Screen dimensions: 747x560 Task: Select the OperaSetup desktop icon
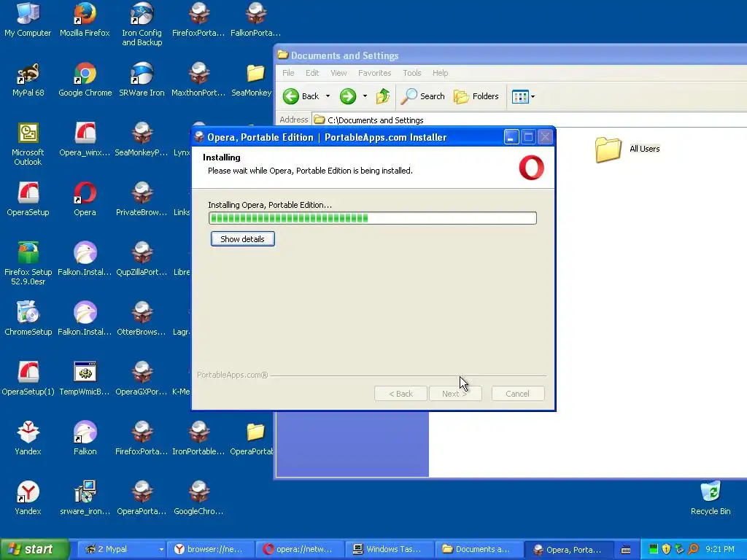click(x=28, y=199)
